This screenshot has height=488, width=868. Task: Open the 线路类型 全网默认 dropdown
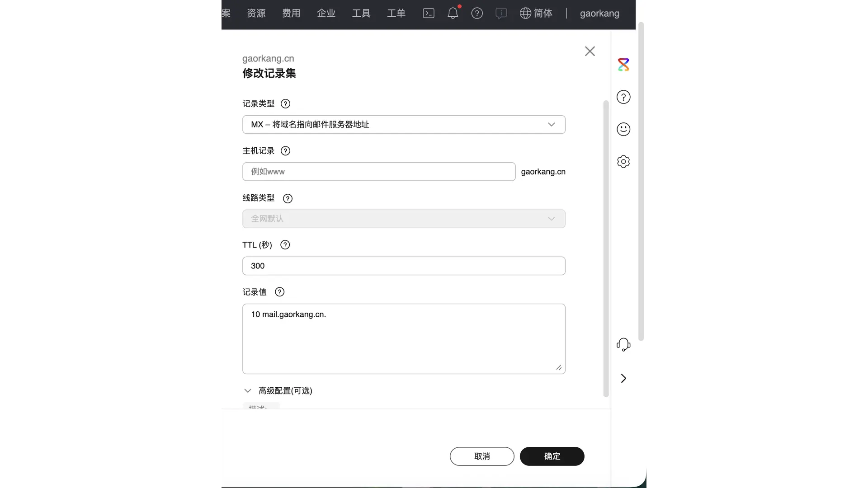(403, 219)
